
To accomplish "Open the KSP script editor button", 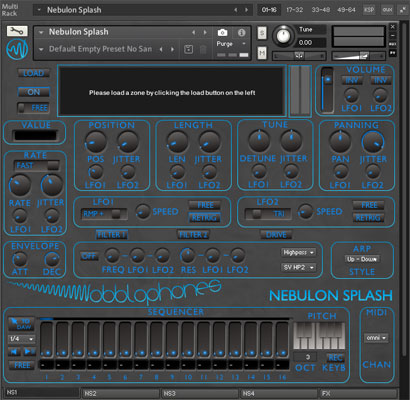I will [369, 10].
